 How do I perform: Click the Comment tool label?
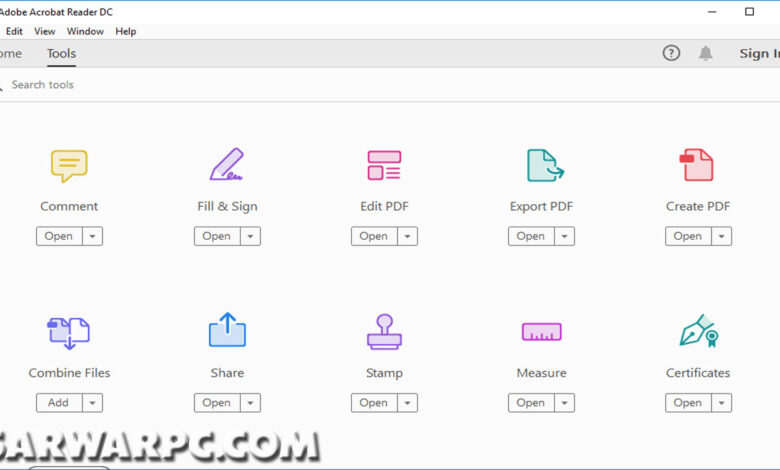click(x=69, y=206)
